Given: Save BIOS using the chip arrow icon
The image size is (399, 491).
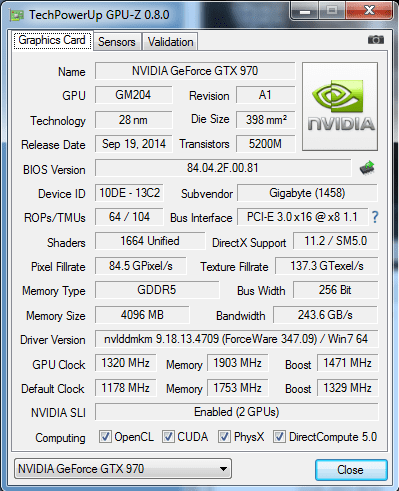Looking at the screenshot, I should (367, 168).
